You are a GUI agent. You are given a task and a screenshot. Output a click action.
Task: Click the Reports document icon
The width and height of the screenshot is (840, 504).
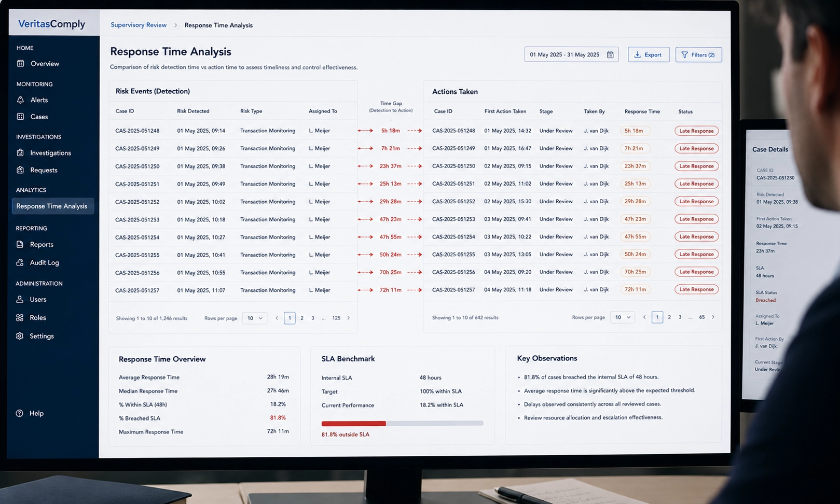(x=20, y=244)
